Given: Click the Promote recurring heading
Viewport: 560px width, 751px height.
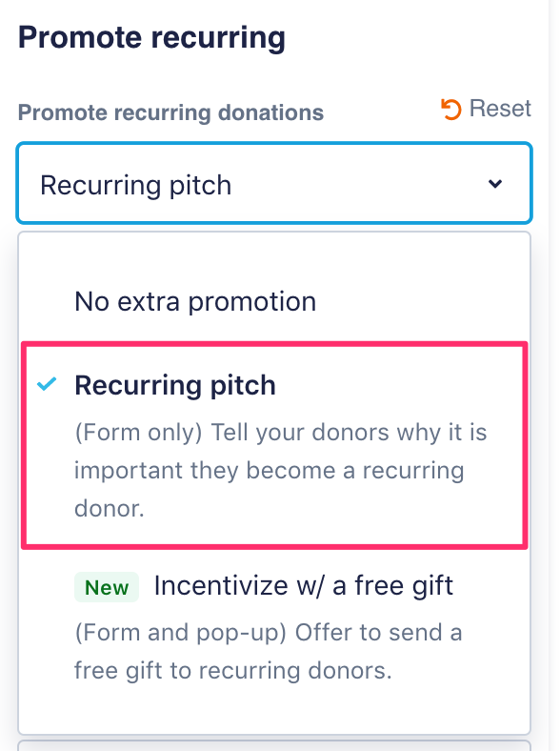Looking at the screenshot, I should coord(151,38).
